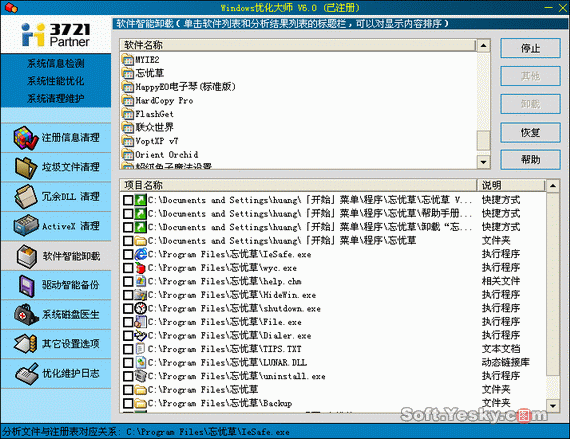Image resolution: width=570 pixels, height=439 pixels.
Task: Click the 恢复 button
Action: pyautogui.click(x=530, y=133)
